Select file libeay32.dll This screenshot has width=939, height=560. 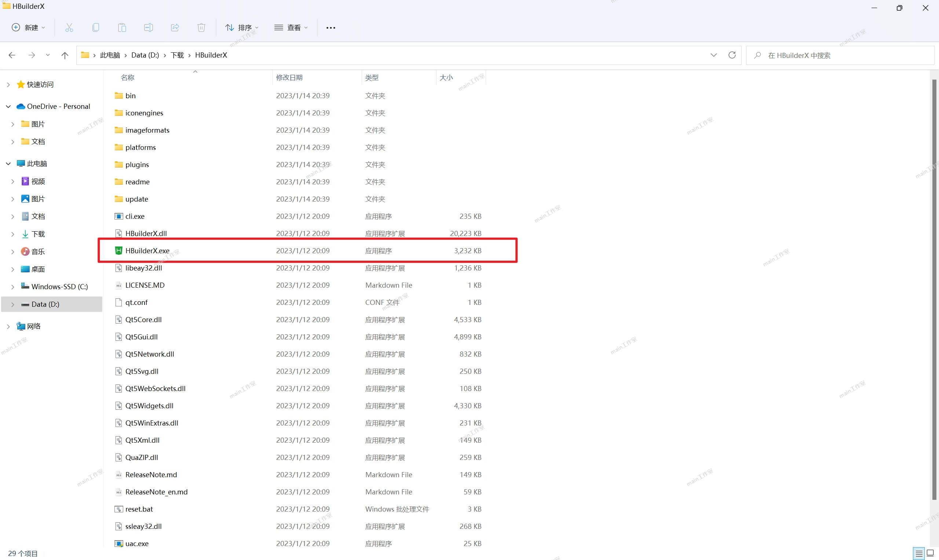[143, 268]
